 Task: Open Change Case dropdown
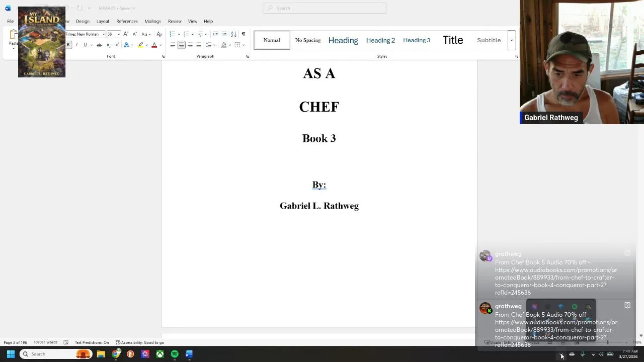146,34
